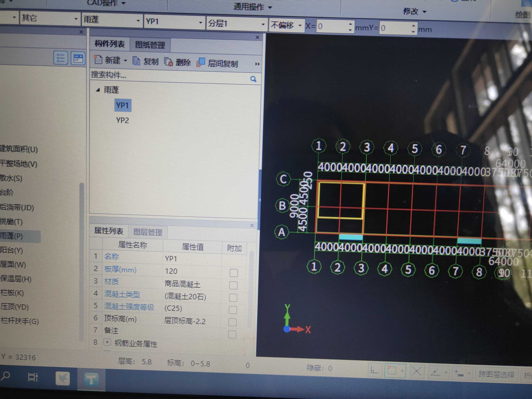
Task: Click the 删除 delete component icon
Action: coord(169,62)
